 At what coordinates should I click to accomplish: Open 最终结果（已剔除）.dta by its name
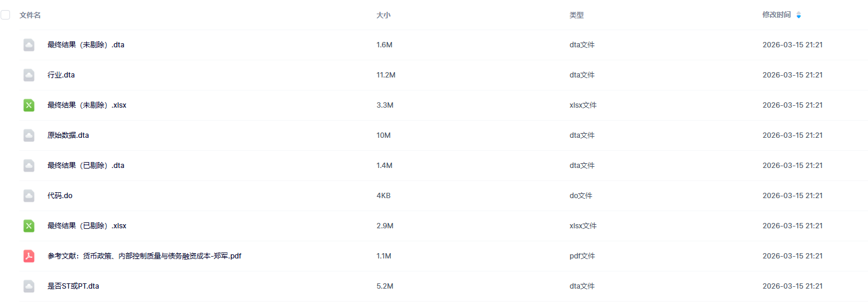click(86, 166)
